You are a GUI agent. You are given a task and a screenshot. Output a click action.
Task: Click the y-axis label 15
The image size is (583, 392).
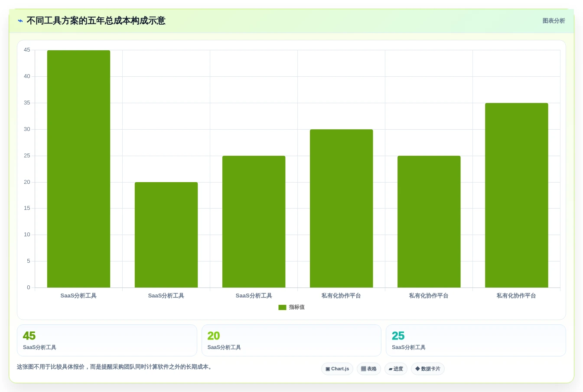click(27, 208)
